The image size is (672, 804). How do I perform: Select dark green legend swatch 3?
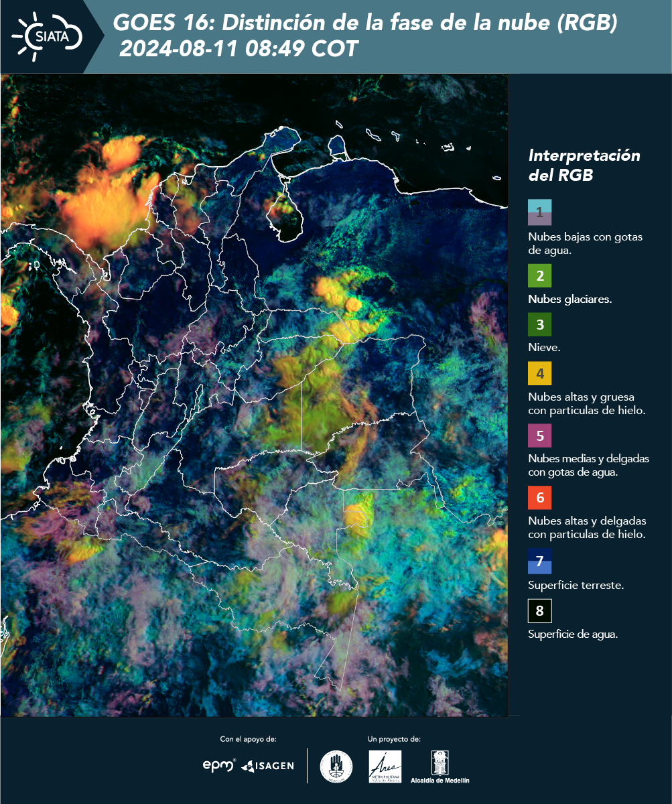point(539,325)
